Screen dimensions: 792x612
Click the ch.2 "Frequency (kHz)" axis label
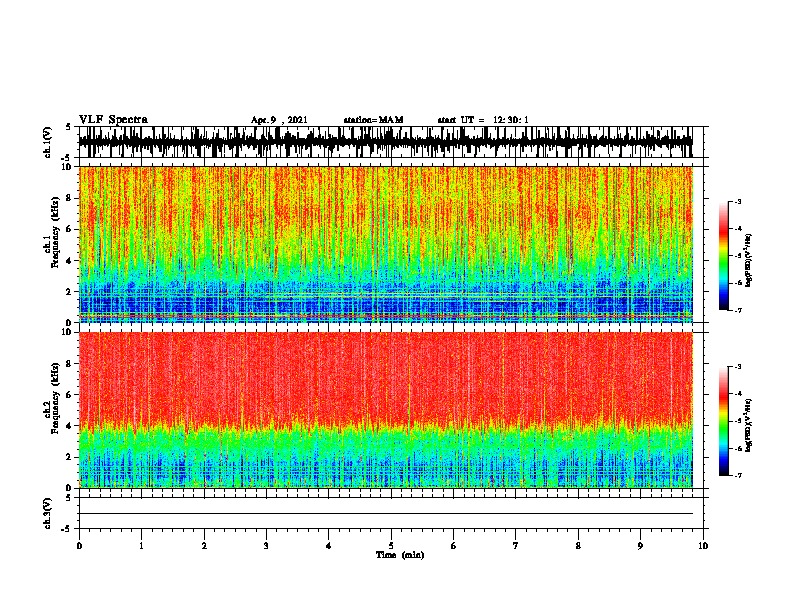pos(55,398)
